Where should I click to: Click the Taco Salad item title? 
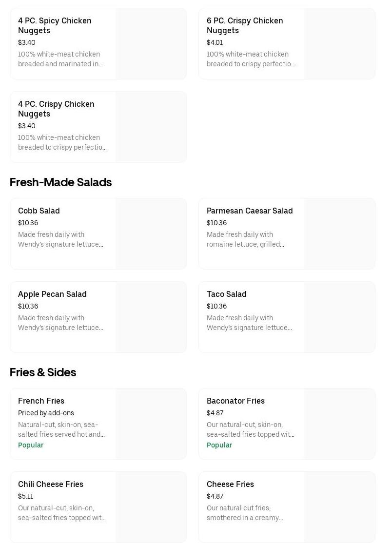click(227, 294)
